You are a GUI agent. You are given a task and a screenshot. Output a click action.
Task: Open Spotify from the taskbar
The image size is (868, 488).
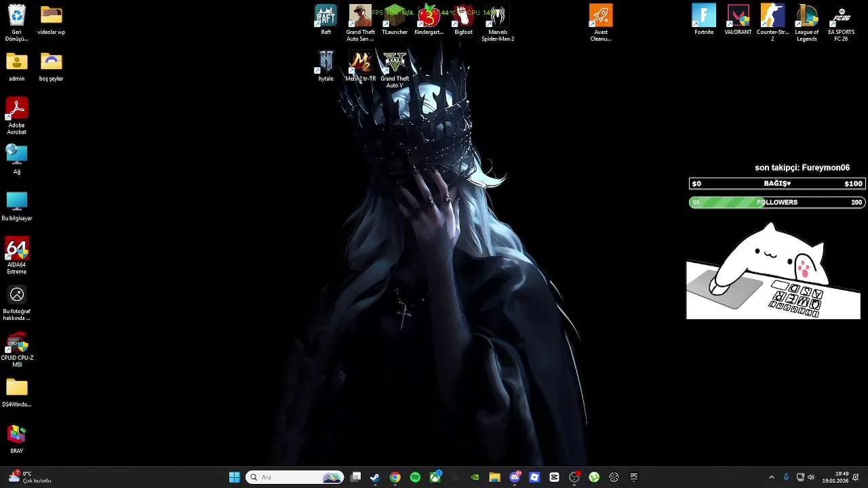[x=415, y=477]
